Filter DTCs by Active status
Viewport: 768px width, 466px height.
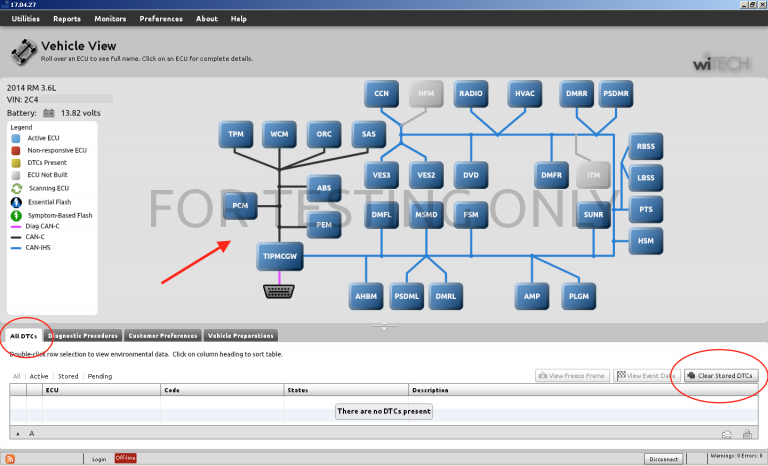coord(39,376)
